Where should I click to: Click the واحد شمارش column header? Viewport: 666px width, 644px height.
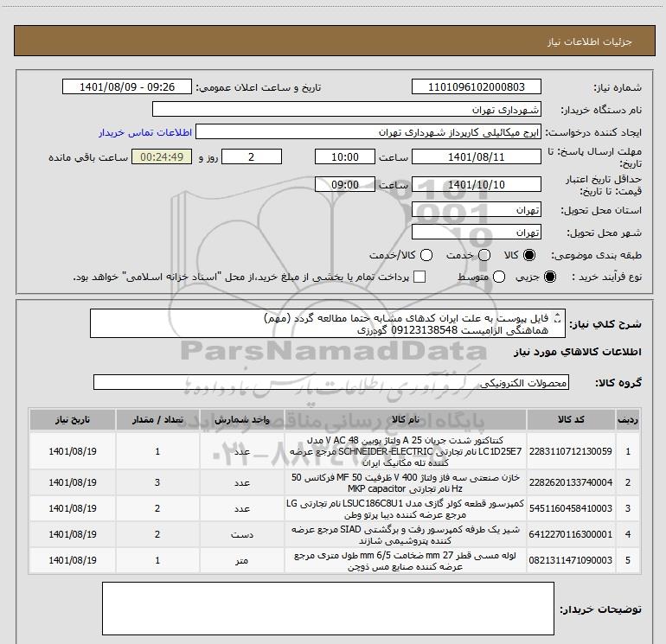241,419
